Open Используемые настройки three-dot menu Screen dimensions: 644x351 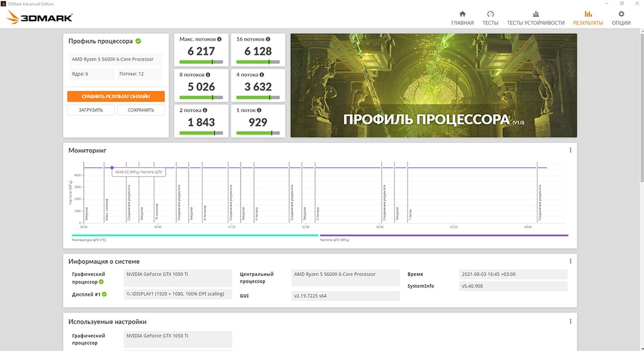coord(570,322)
